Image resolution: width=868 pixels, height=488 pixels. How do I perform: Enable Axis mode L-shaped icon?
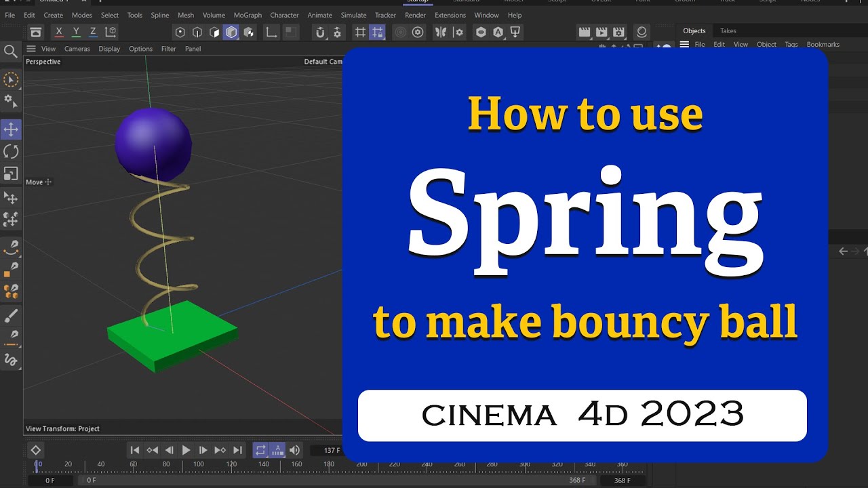(271, 32)
